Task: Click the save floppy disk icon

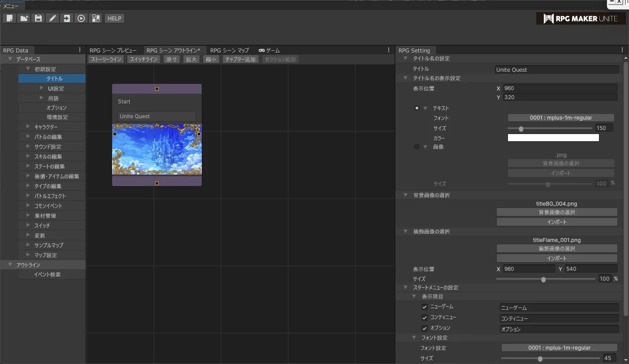Action: (x=38, y=18)
